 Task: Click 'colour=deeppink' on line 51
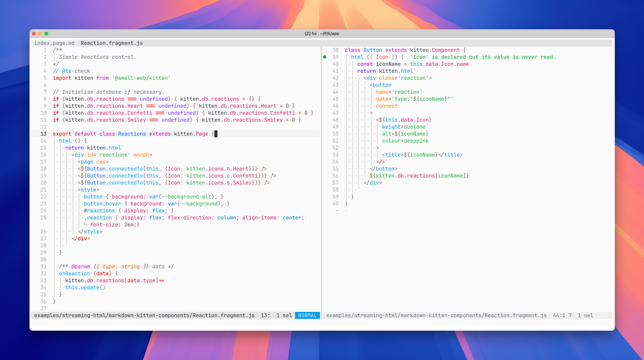click(405, 141)
